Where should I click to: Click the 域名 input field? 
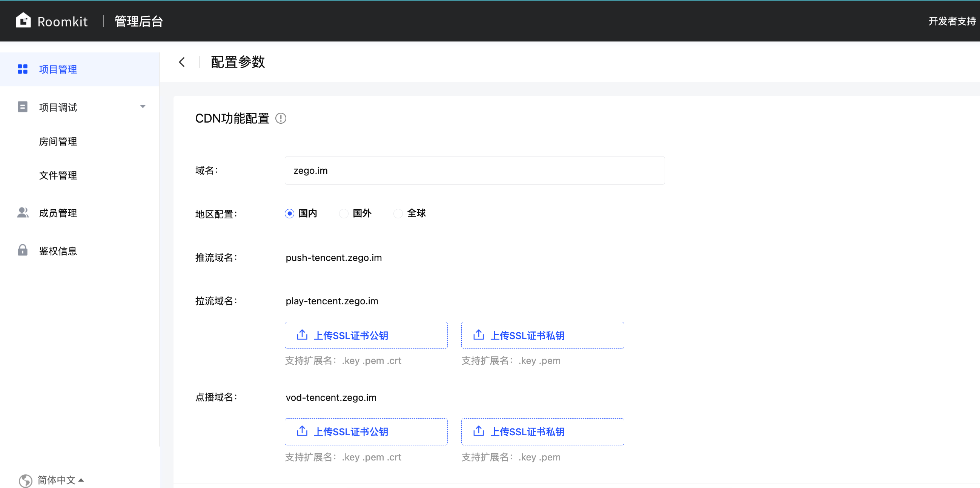point(475,170)
